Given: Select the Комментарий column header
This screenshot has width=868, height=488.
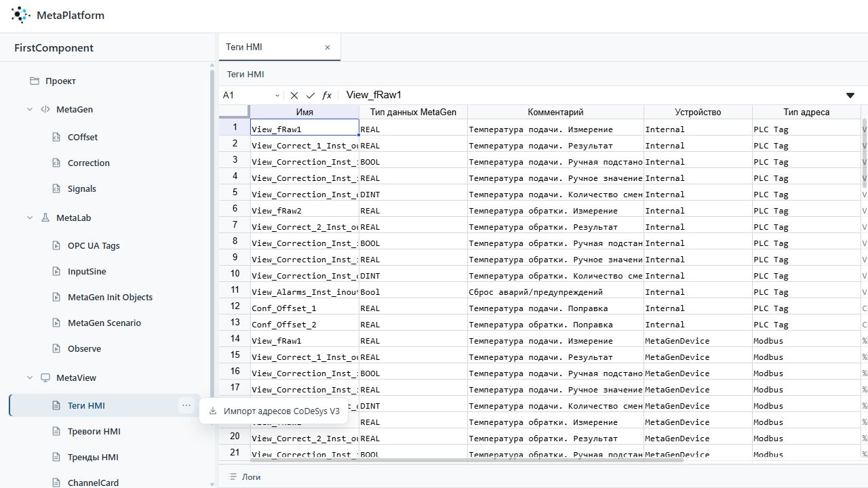Looking at the screenshot, I should (555, 113).
